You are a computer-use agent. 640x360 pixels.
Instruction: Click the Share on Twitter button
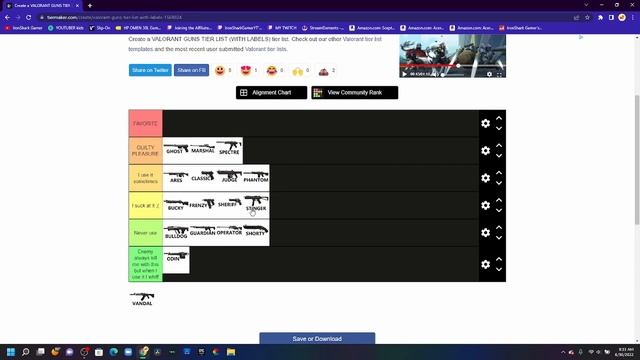150,70
